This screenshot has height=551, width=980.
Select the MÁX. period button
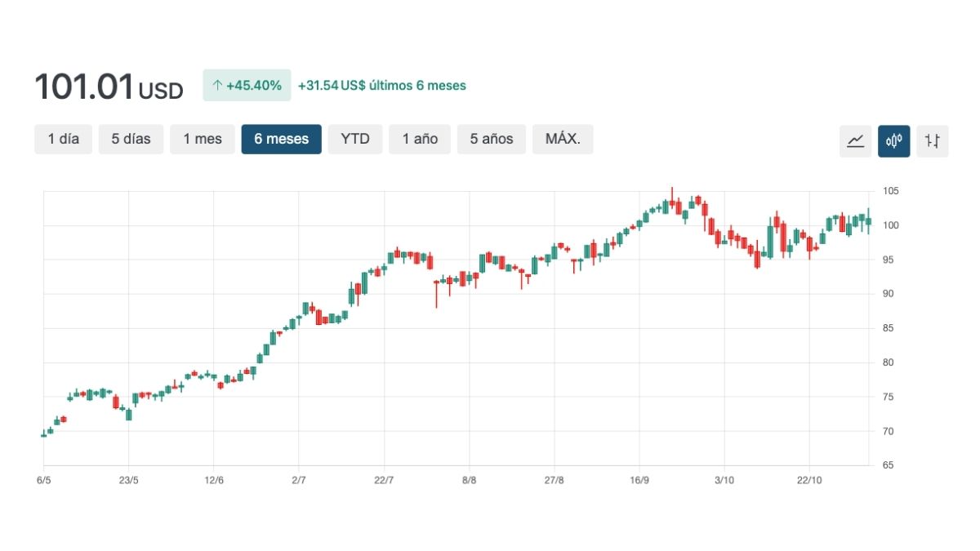563,139
